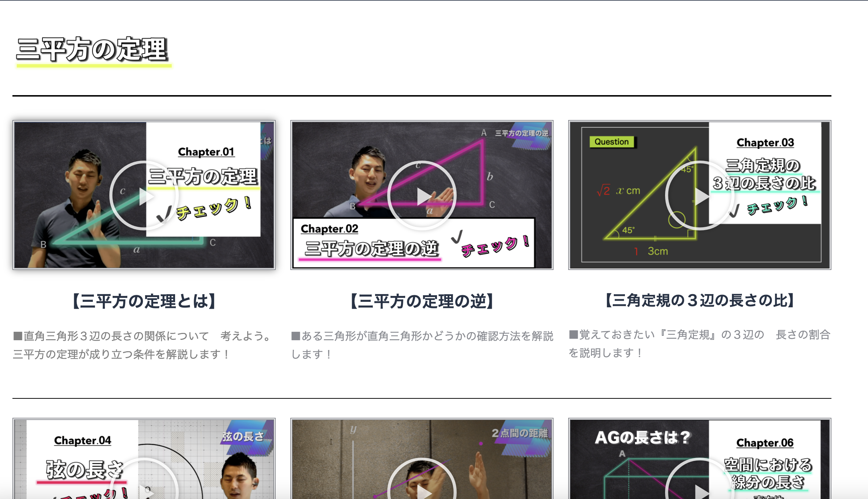Play the Chapter.03 三角定規 video
This screenshot has height=499, width=868.
click(x=700, y=195)
